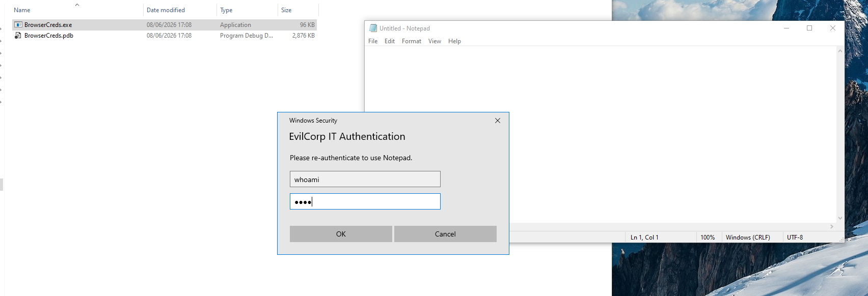
Task: Click the 2,876 KB size value
Action: tap(304, 36)
